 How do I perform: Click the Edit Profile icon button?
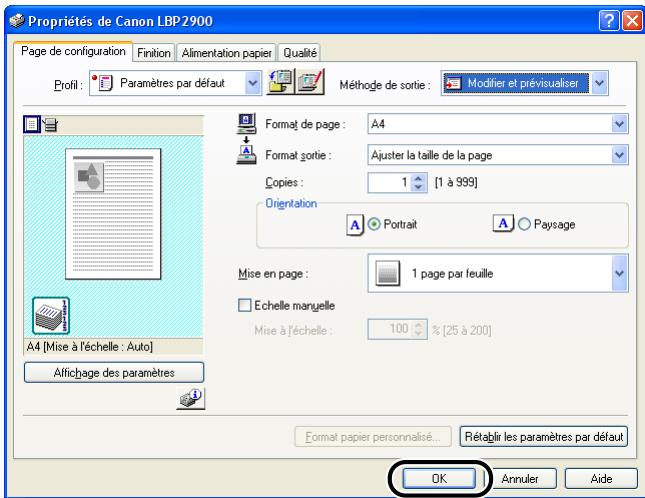pyautogui.click(x=311, y=82)
